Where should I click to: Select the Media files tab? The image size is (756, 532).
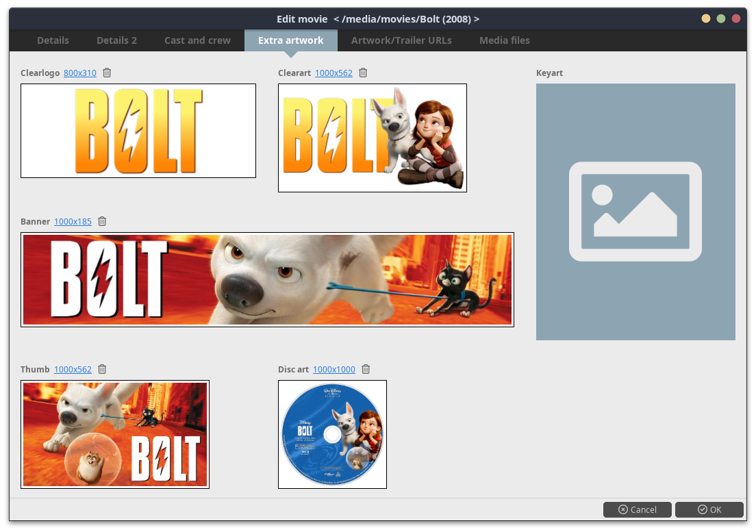click(x=504, y=40)
